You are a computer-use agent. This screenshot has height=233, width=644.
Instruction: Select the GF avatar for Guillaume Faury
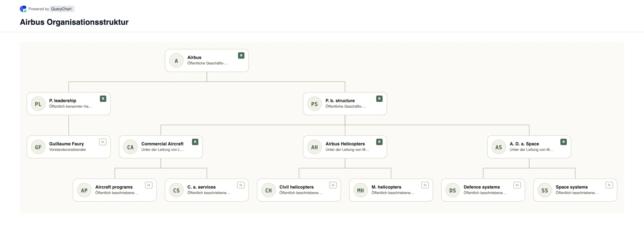(38, 147)
